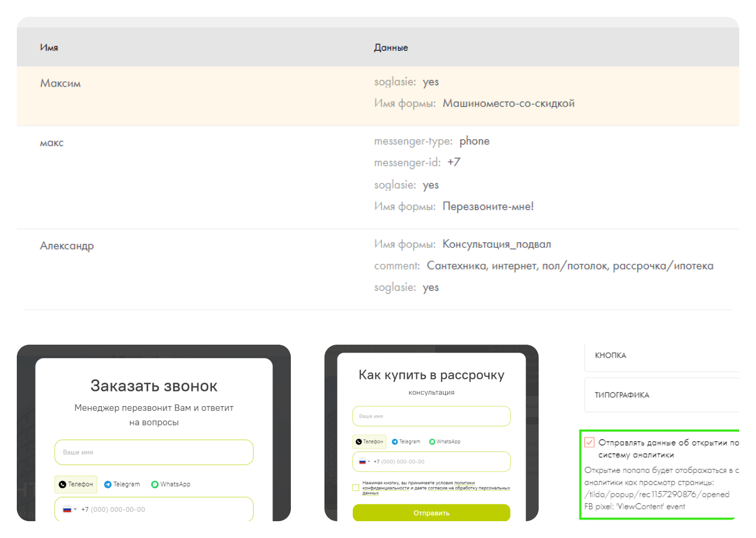The image size is (756, 538).
Task: Click the messenger-type value "phone"
Action: point(474,141)
